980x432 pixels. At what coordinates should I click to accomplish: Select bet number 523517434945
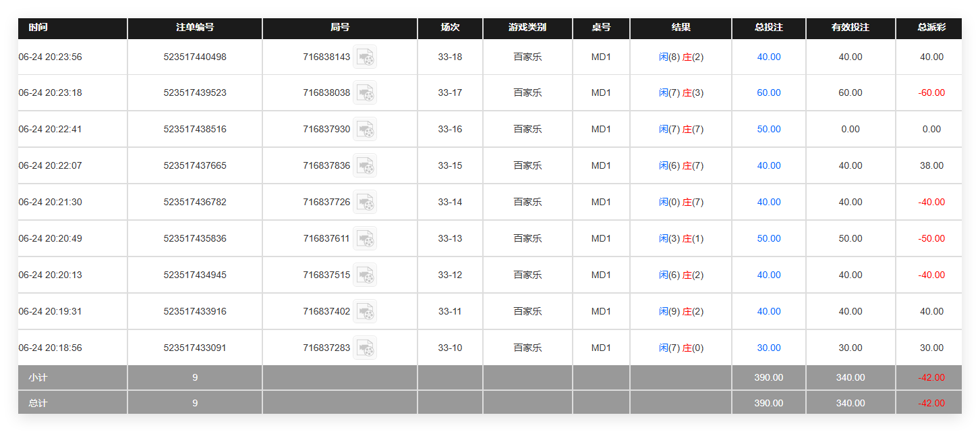pos(195,275)
